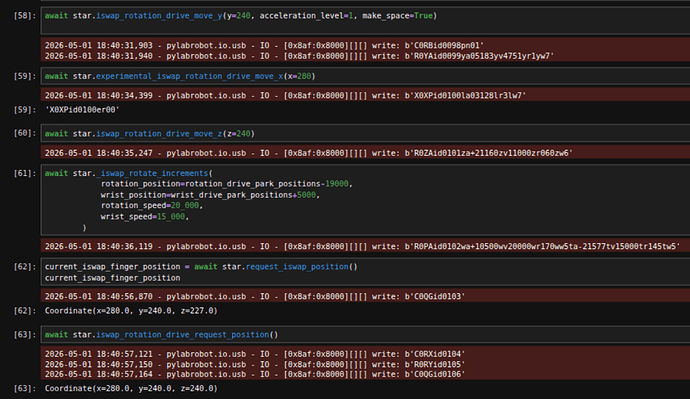
Task: Select the [59]: input prompt beside await
Action: [25, 76]
